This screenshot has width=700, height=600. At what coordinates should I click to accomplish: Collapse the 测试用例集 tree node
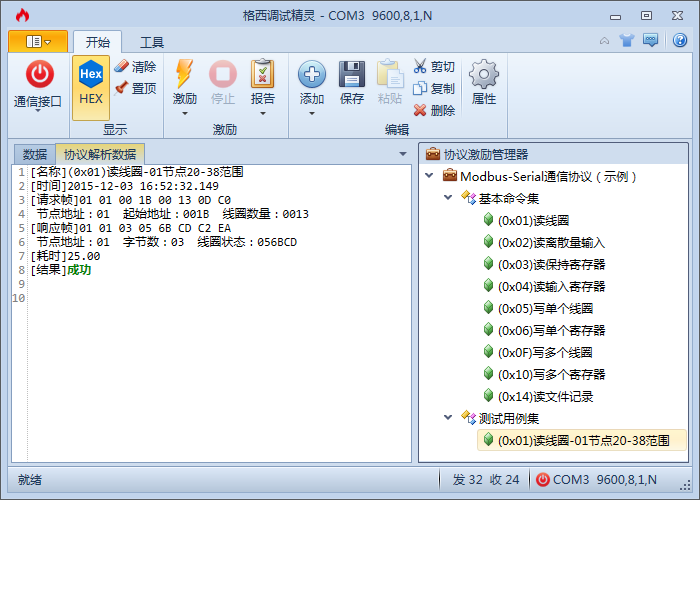click(448, 417)
